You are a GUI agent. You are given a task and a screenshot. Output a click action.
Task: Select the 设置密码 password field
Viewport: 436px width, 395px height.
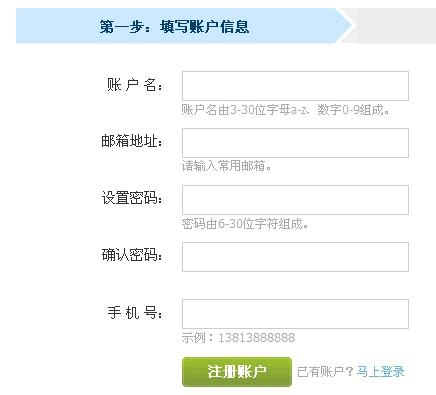(295, 200)
